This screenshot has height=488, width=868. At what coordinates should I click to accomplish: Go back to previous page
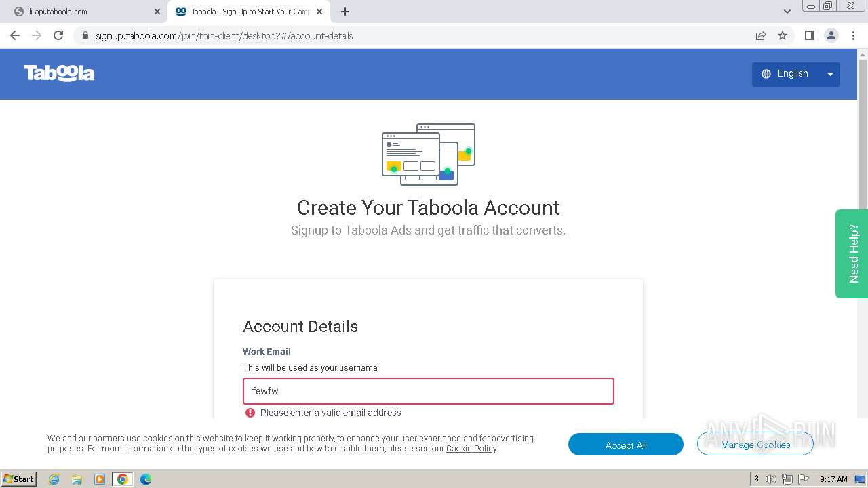[15, 35]
